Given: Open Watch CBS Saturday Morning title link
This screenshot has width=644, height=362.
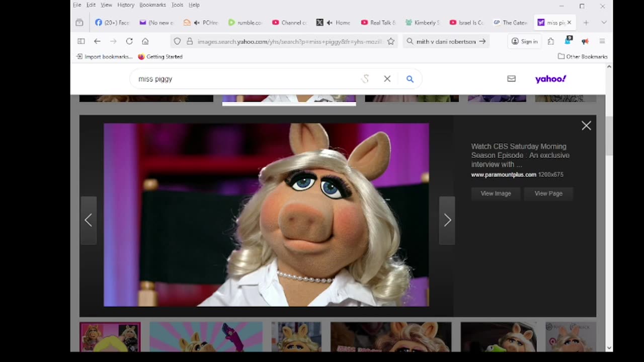Looking at the screenshot, I should [520, 155].
